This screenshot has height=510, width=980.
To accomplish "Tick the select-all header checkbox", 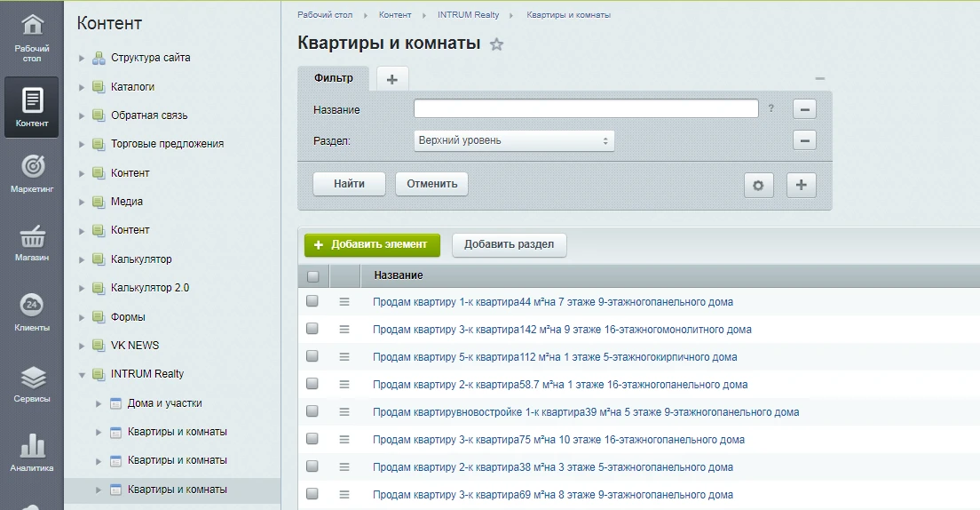I will [x=313, y=276].
